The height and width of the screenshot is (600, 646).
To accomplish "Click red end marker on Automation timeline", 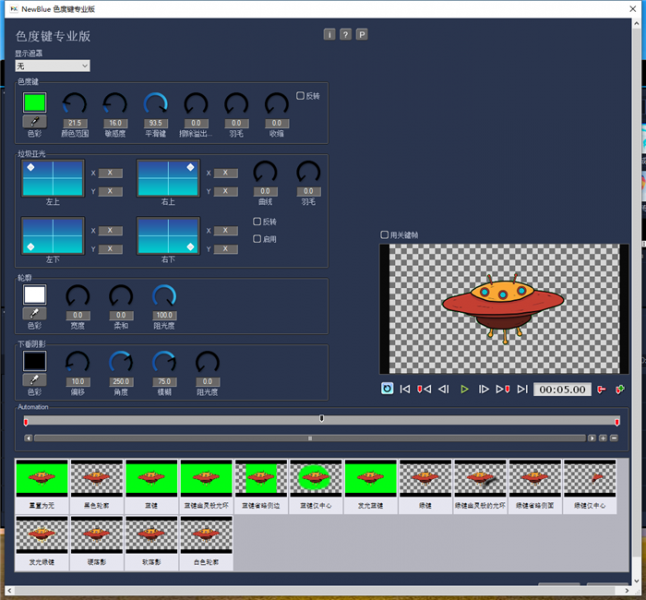I will pyautogui.click(x=617, y=422).
